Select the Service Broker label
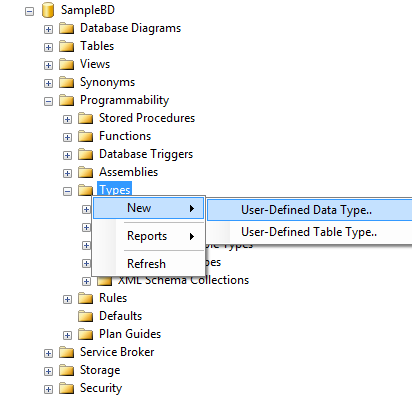The width and height of the screenshot is (412, 399). coord(117,352)
